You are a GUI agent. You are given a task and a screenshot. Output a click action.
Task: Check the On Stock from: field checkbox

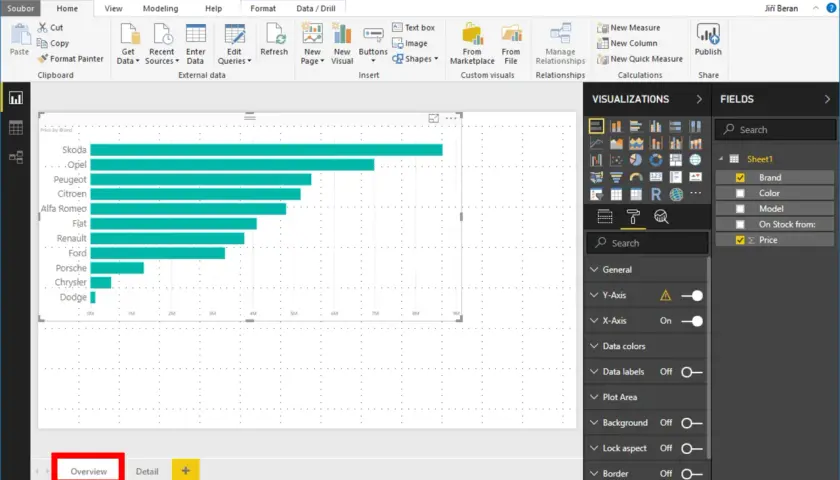click(x=740, y=224)
